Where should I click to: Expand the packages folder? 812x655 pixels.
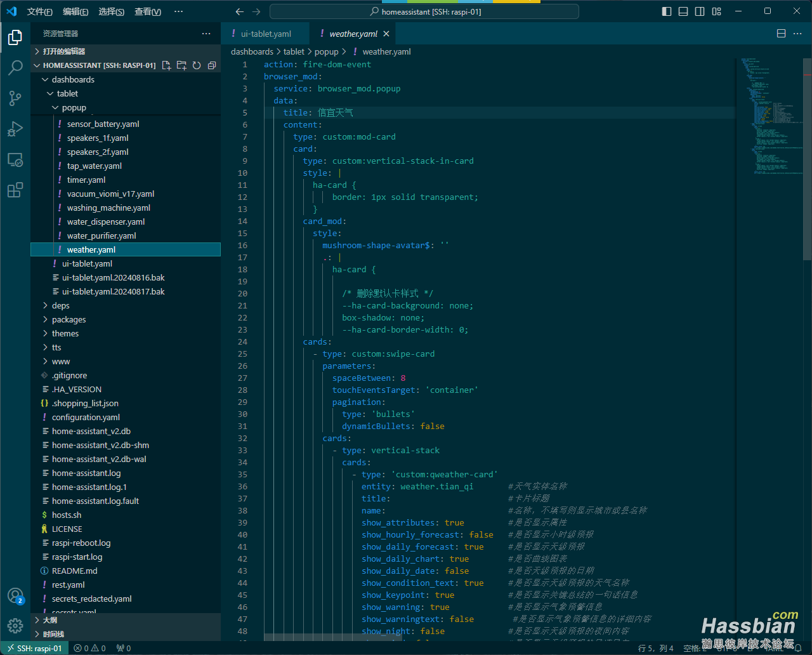click(x=126, y=319)
